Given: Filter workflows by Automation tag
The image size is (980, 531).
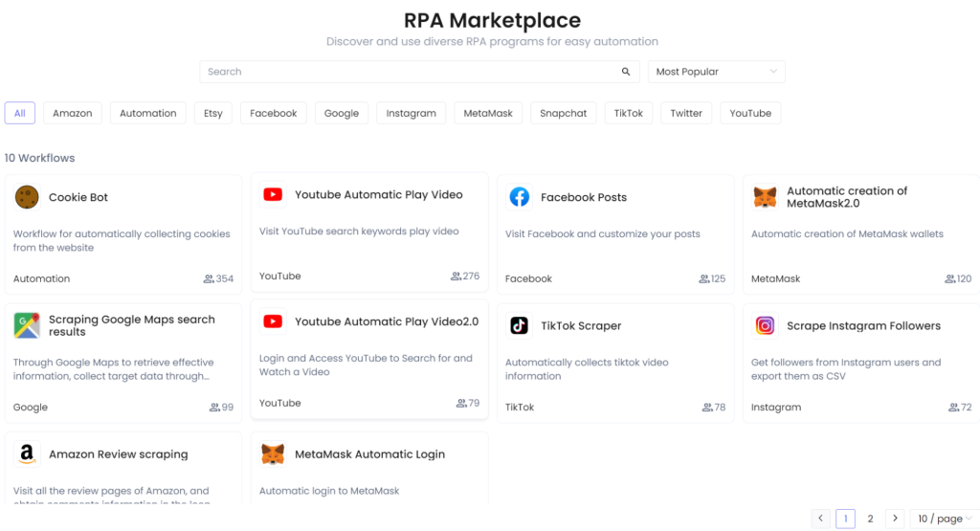Looking at the screenshot, I should click(x=148, y=113).
